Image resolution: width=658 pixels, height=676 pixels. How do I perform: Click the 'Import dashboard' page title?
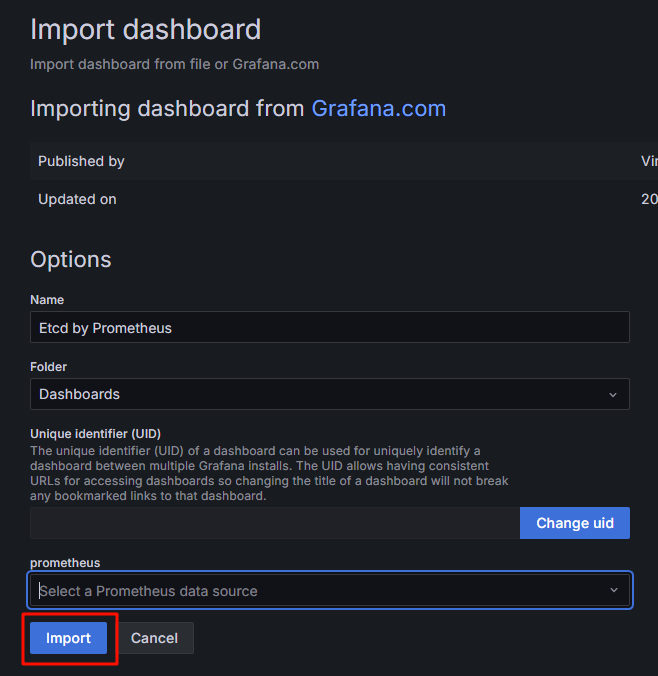145,29
